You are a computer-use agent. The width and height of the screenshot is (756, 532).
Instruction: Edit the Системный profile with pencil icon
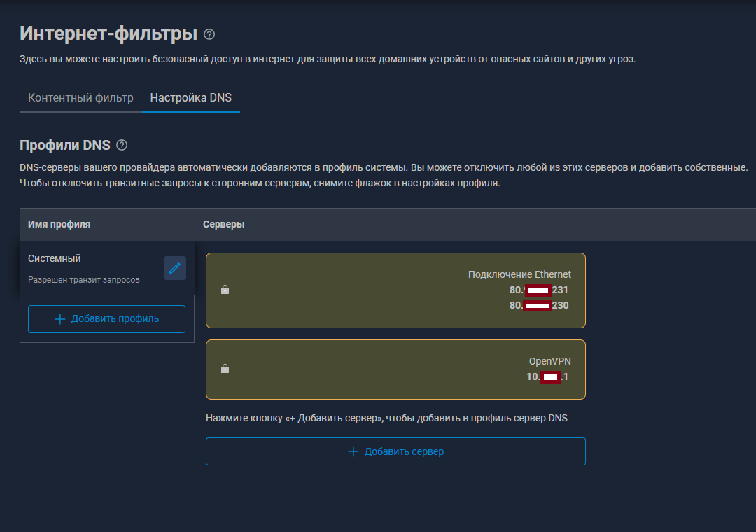click(175, 268)
